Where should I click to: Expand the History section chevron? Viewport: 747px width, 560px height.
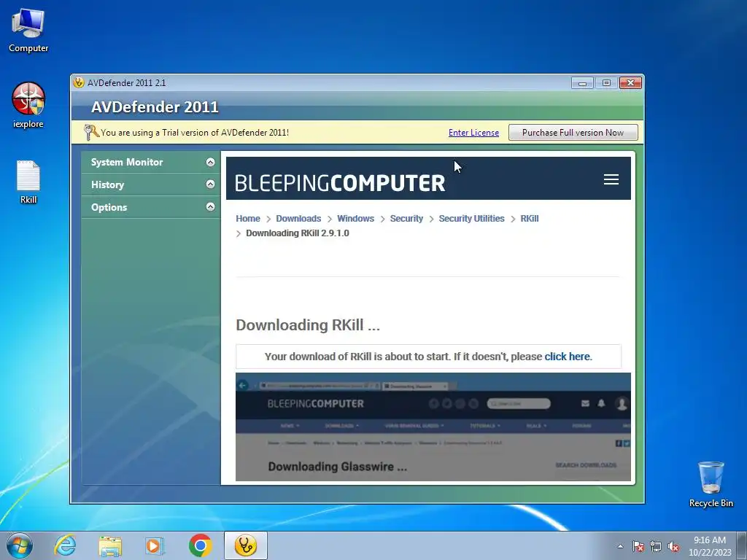pyautogui.click(x=210, y=184)
